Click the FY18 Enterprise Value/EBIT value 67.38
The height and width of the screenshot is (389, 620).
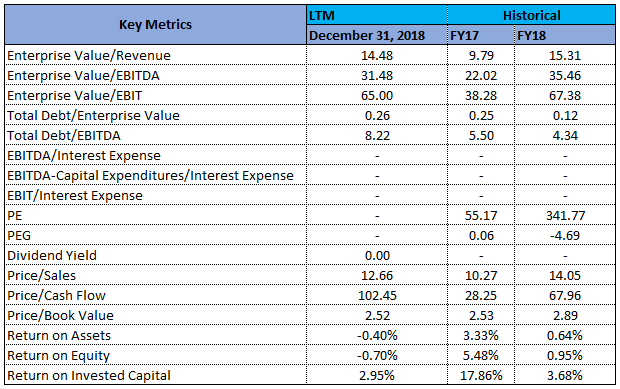tap(565, 96)
